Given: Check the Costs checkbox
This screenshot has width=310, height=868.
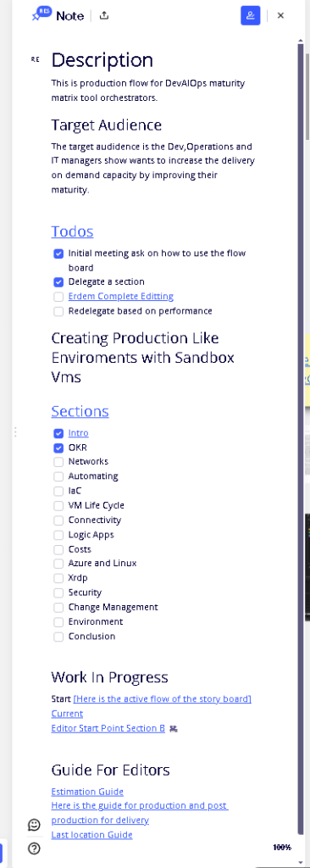Looking at the screenshot, I should tap(58, 549).
